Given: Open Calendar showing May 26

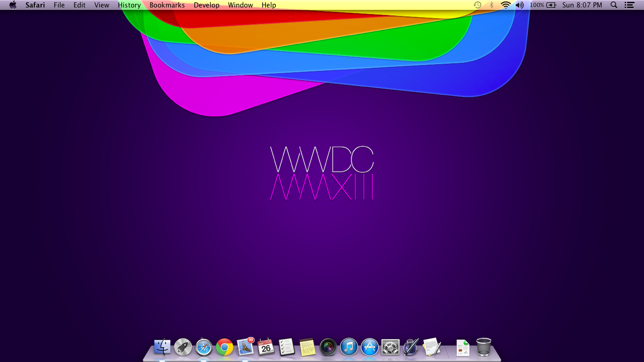Looking at the screenshot, I should point(266,347).
